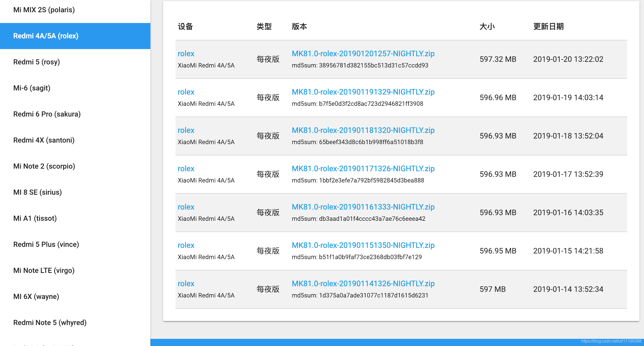Click the 大小 column header
644x346 pixels.
[x=487, y=26]
